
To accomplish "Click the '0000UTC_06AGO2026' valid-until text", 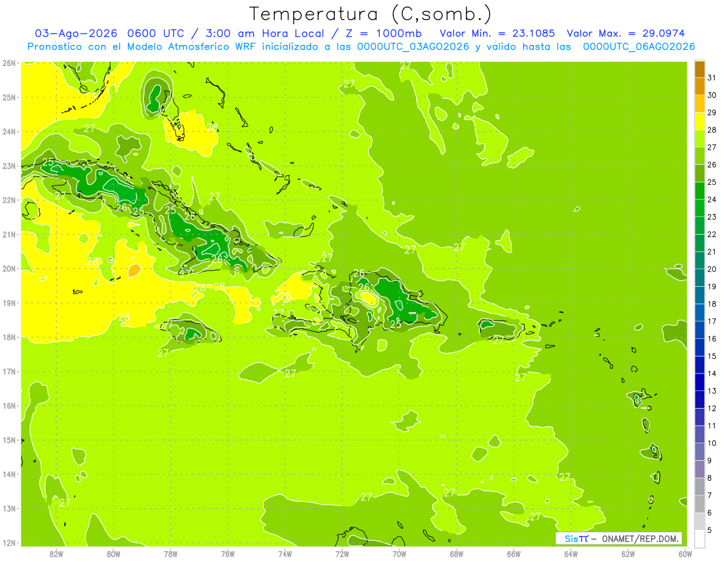I will (x=639, y=47).
